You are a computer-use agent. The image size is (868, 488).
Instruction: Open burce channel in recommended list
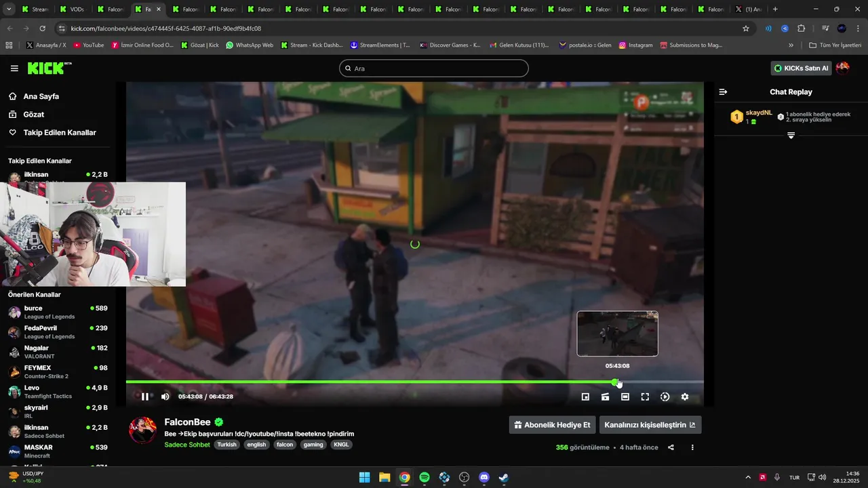click(x=58, y=312)
